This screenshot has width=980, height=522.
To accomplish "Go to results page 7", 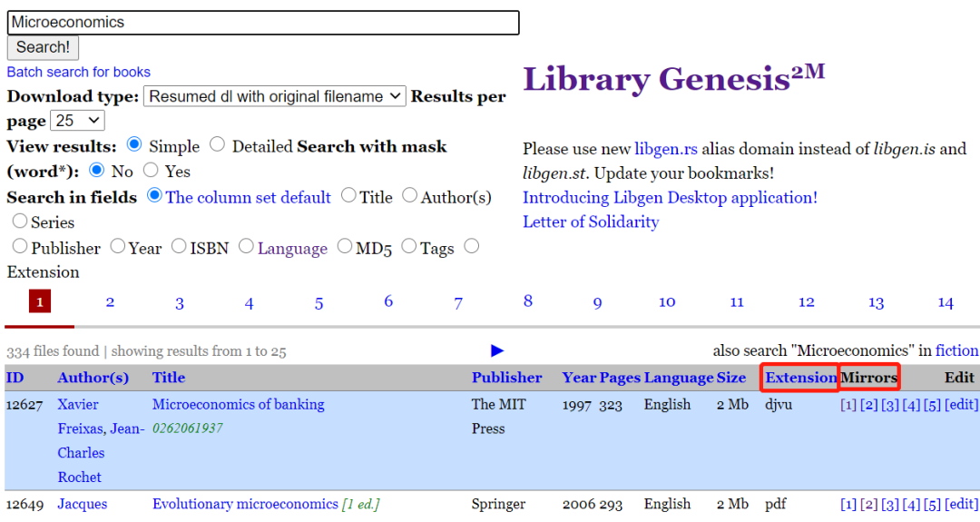I will click(458, 304).
